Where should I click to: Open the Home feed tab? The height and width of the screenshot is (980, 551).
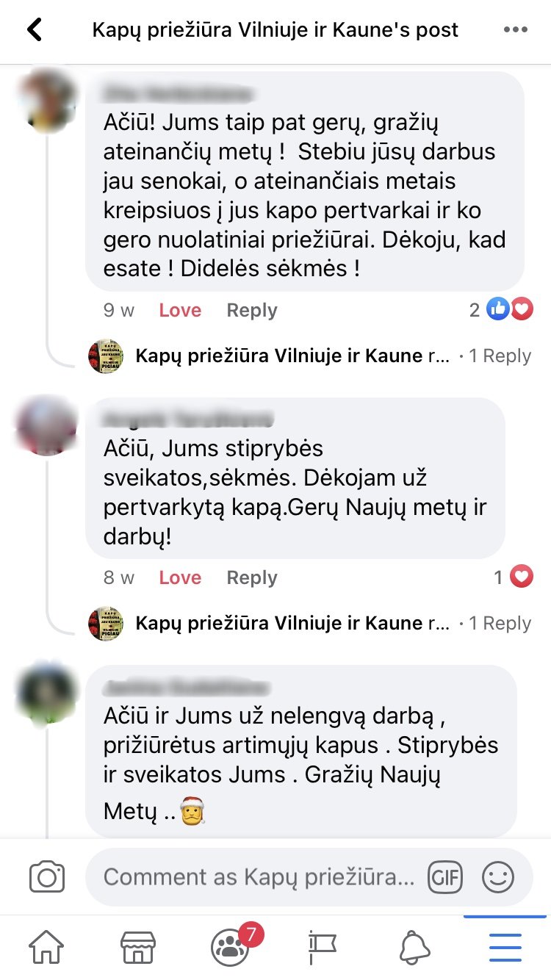tap(46, 948)
